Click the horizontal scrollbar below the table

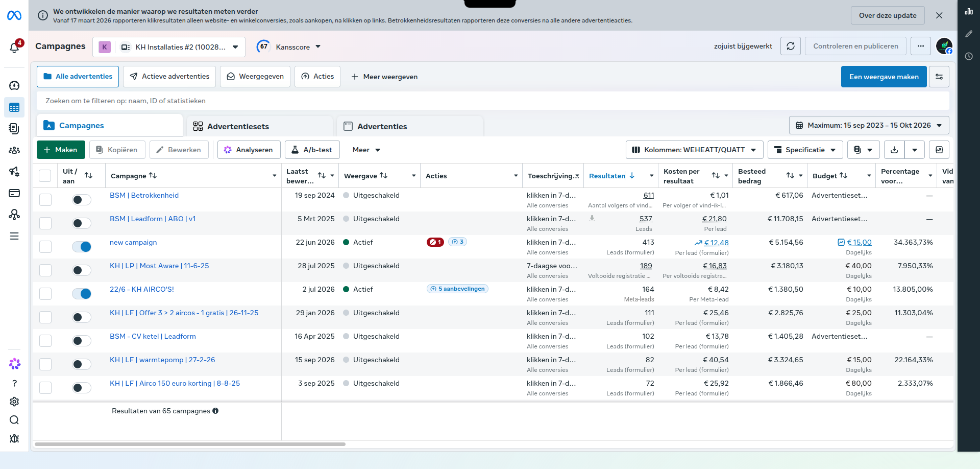(190, 444)
